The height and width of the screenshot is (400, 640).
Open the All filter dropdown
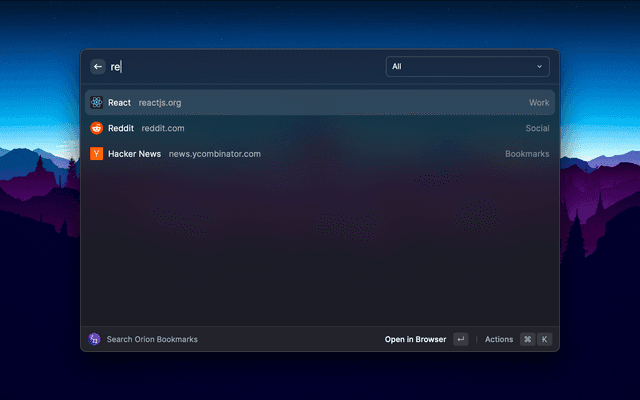click(x=467, y=67)
